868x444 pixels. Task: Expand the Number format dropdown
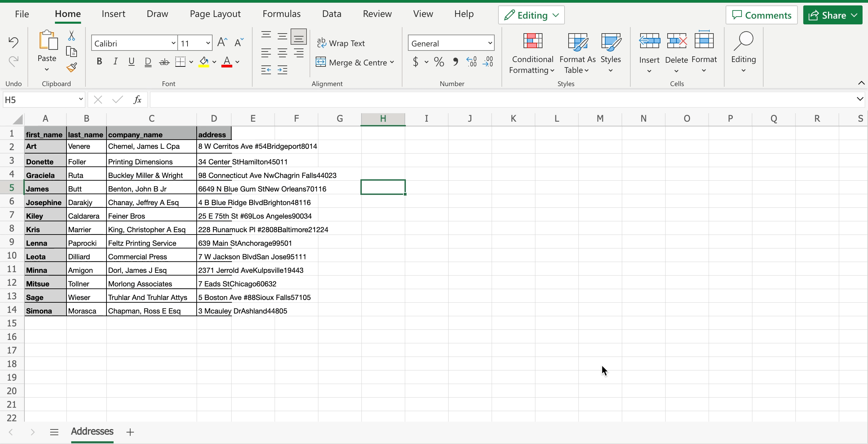coord(488,43)
